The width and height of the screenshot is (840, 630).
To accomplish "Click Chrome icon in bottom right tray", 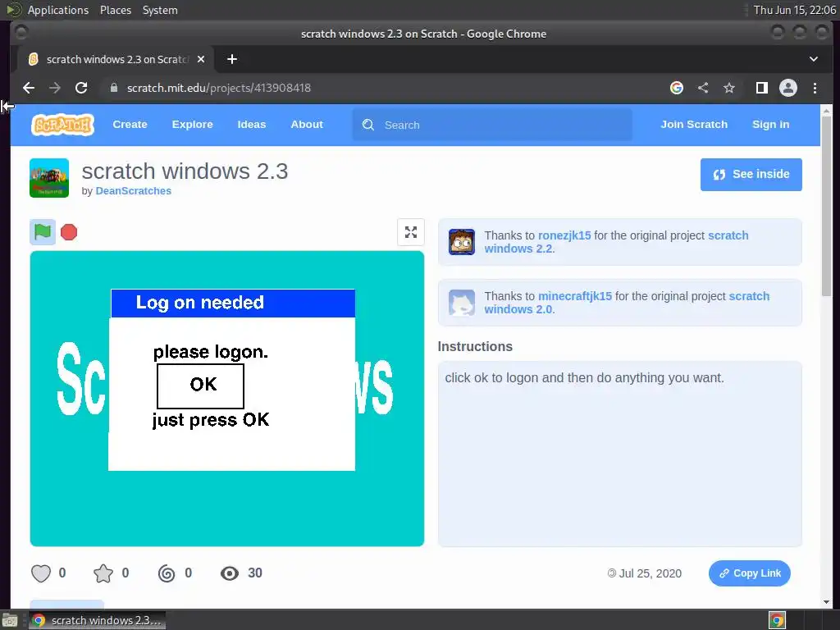I will (x=777, y=620).
